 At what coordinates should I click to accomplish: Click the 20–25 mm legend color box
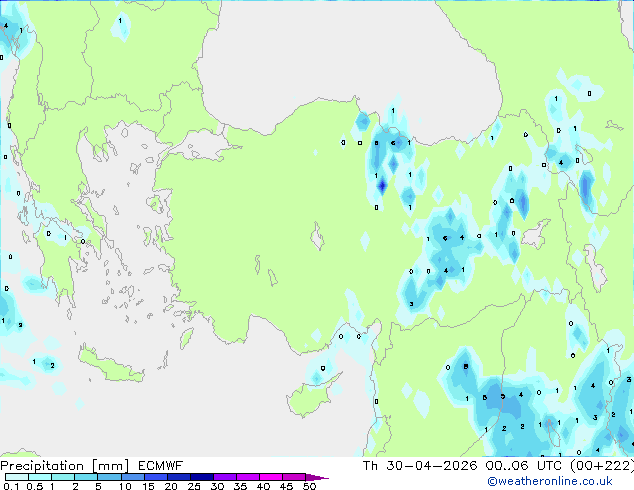click(178, 477)
